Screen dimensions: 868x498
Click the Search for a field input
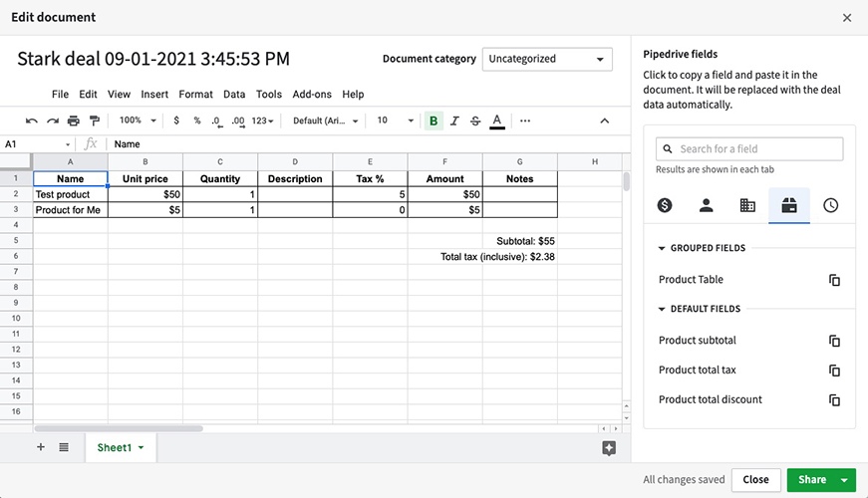pos(749,148)
